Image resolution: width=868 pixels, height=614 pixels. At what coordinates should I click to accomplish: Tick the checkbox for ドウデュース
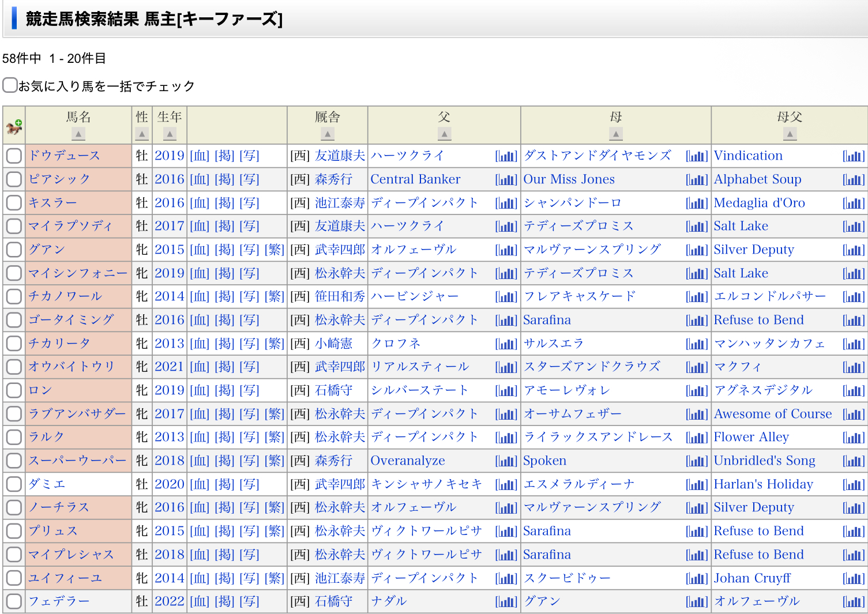coord(14,156)
